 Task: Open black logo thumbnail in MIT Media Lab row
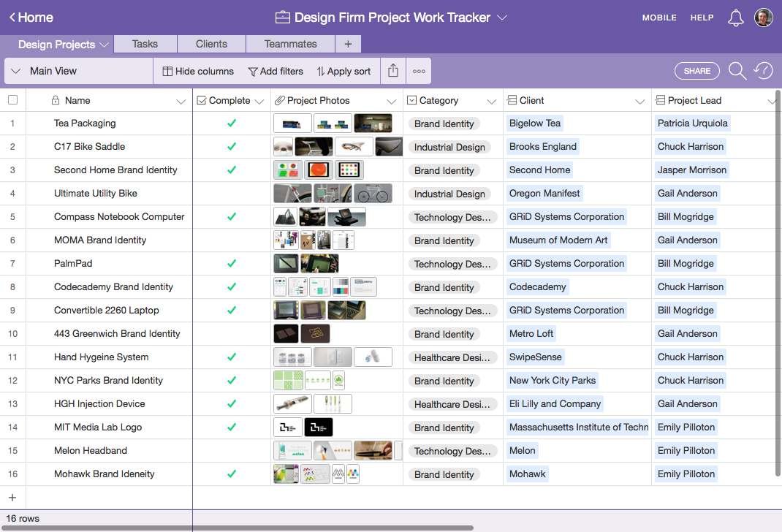pyautogui.click(x=318, y=427)
